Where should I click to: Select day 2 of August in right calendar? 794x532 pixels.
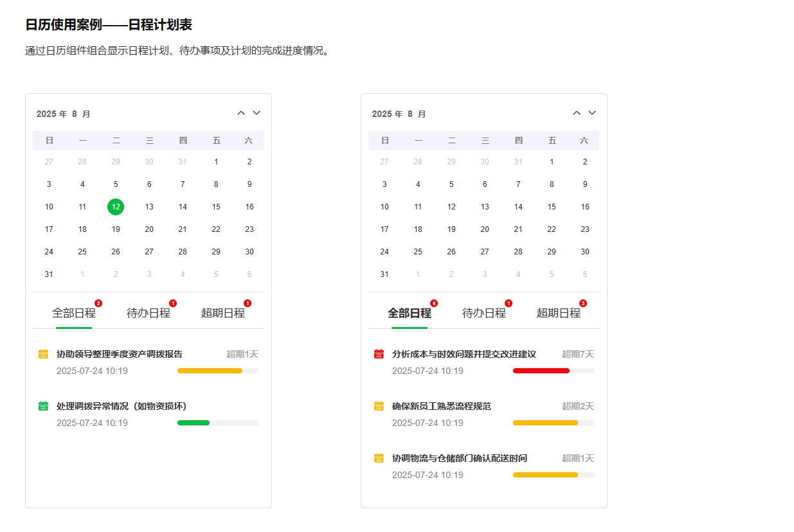click(x=585, y=162)
